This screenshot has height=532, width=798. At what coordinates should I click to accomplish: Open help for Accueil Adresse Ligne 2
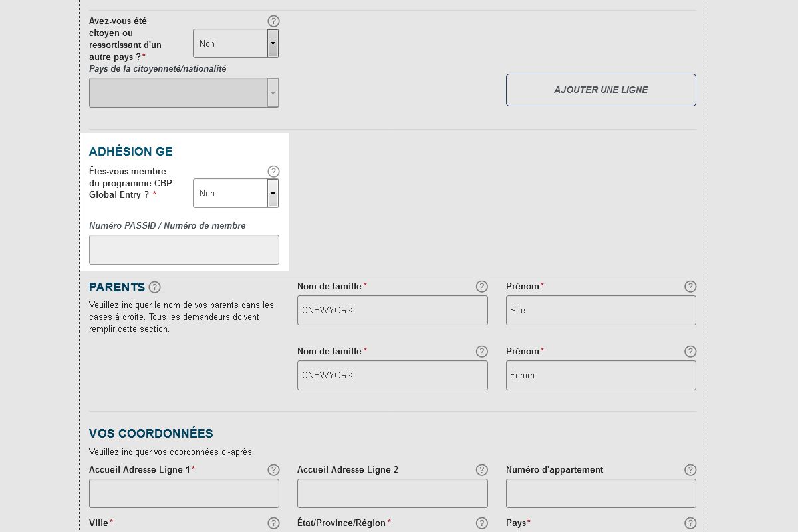482,470
